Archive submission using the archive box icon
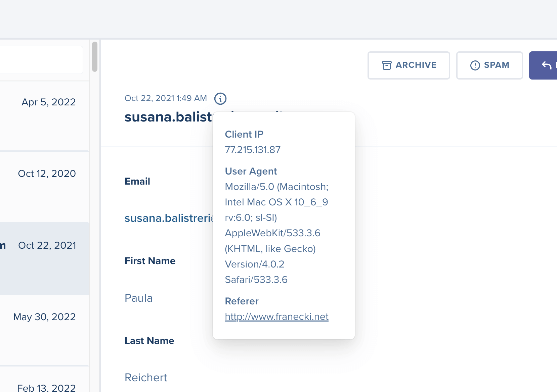The width and height of the screenshot is (557, 392). point(387,65)
